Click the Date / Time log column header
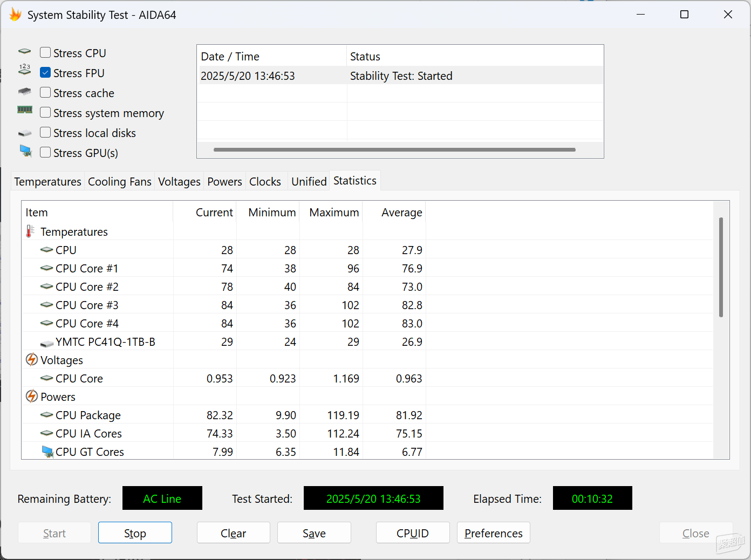The image size is (751, 560). pos(272,56)
